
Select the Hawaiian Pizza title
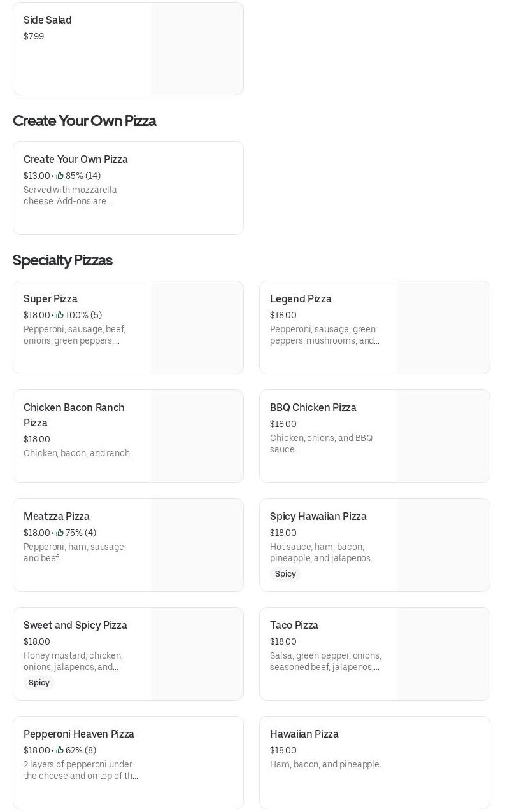click(x=304, y=734)
